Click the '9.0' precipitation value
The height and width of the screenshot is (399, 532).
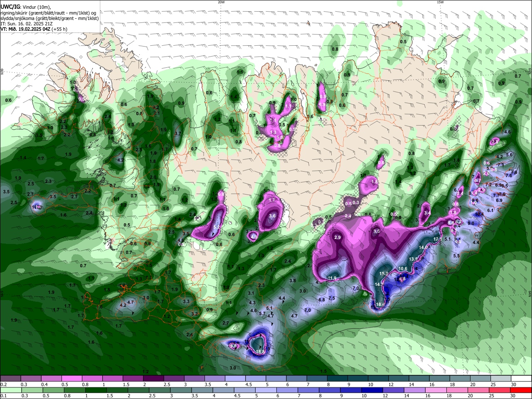pyautogui.click(x=471, y=223)
